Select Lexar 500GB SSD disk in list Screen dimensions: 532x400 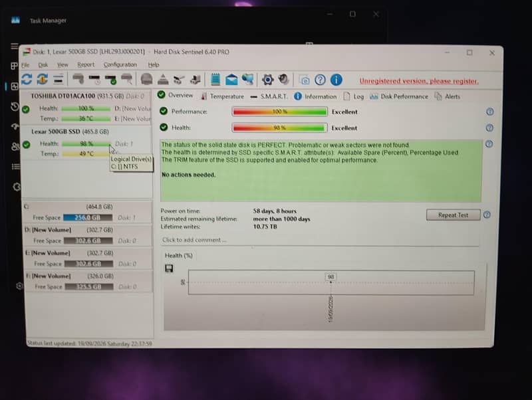tap(86, 143)
